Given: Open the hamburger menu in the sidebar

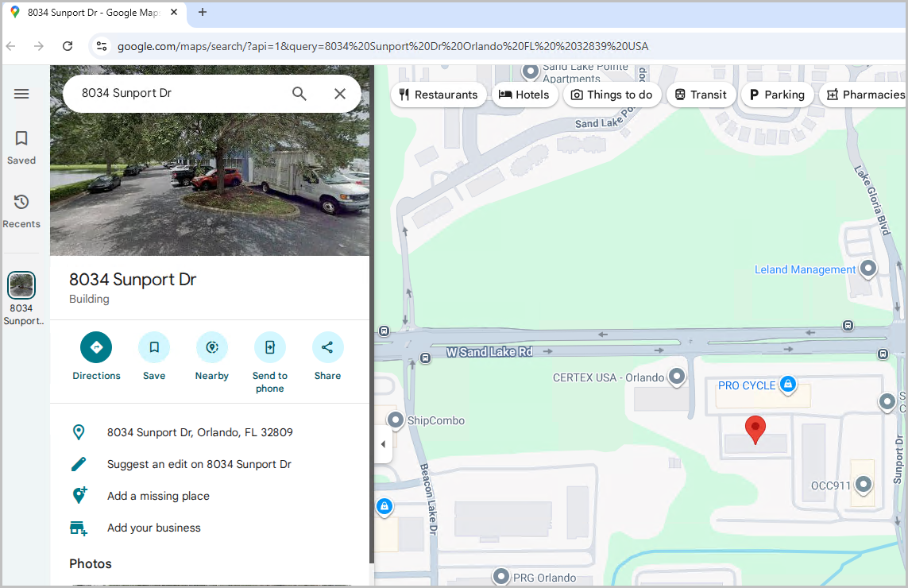Looking at the screenshot, I should (21, 94).
